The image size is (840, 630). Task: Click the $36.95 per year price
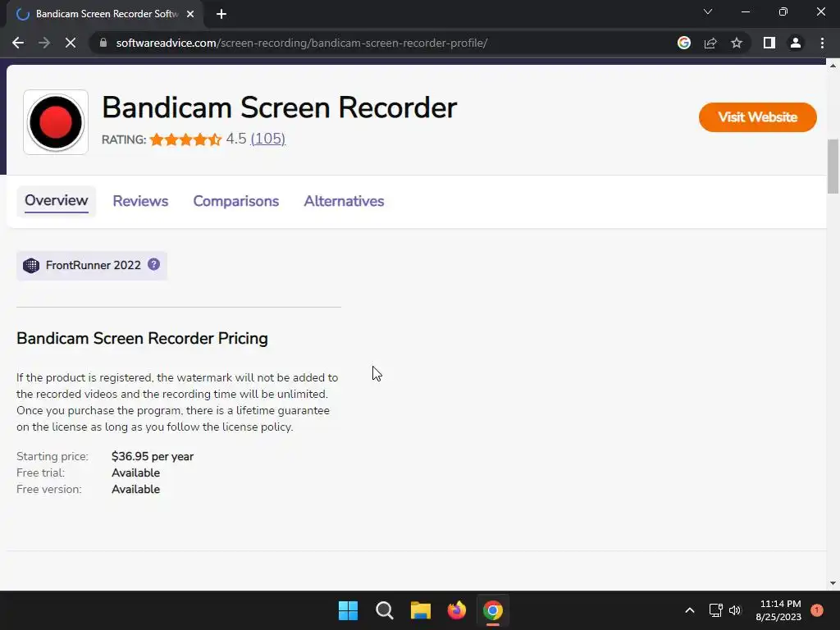pos(152,456)
